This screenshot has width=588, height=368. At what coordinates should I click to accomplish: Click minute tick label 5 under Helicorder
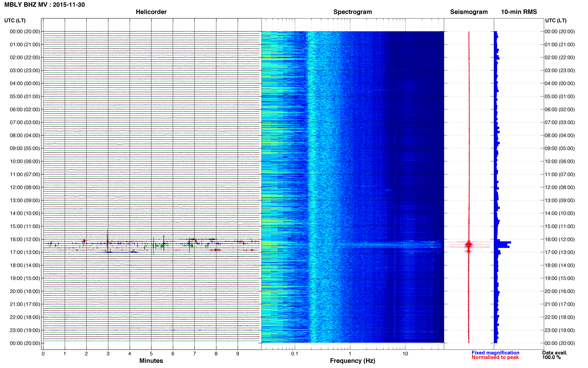[x=151, y=354]
